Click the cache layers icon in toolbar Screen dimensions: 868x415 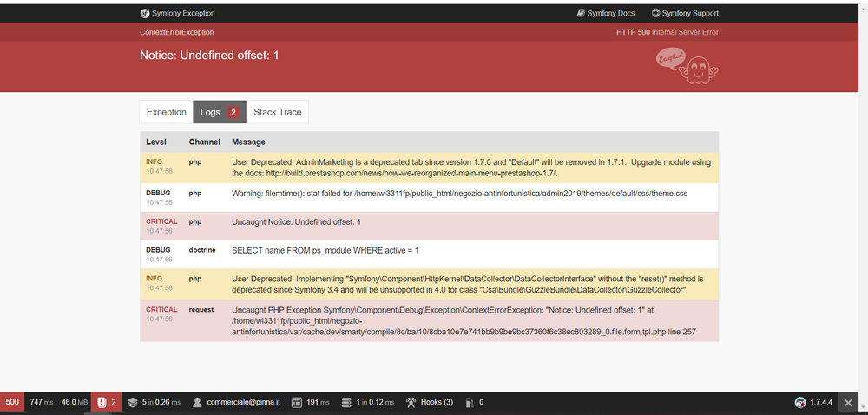(x=132, y=402)
